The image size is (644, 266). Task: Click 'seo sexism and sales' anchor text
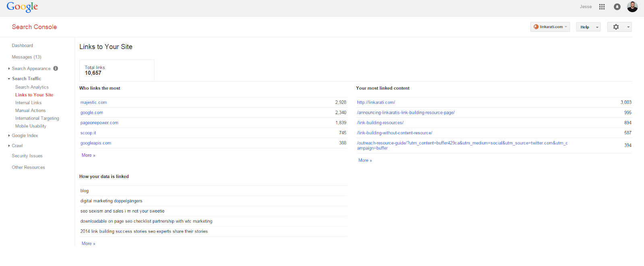122,211
